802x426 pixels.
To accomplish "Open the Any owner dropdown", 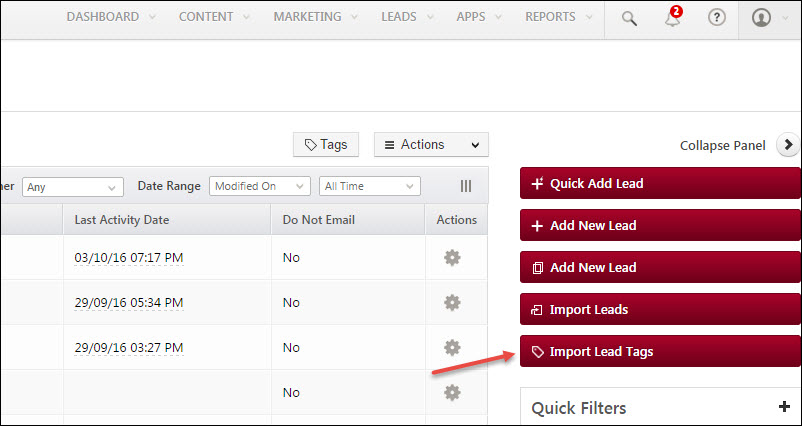I will coord(73,187).
